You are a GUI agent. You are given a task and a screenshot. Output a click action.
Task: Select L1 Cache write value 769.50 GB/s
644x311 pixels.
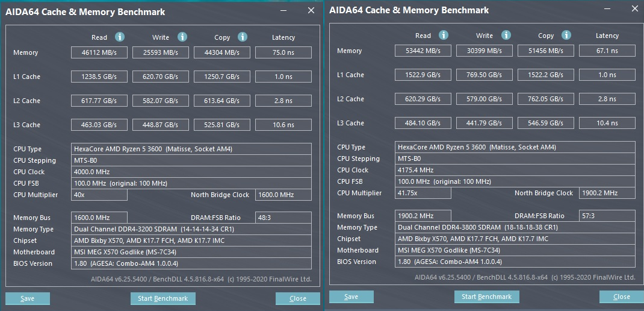pos(485,75)
